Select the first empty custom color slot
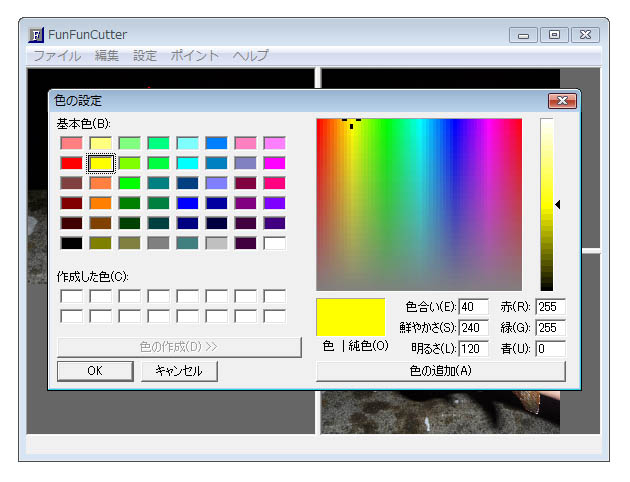Viewport: 630px width, 482px height. coord(72,296)
